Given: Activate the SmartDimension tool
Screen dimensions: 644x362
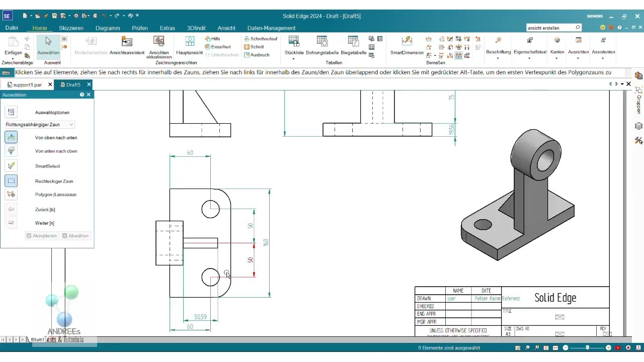Looking at the screenshot, I should click(407, 45).
